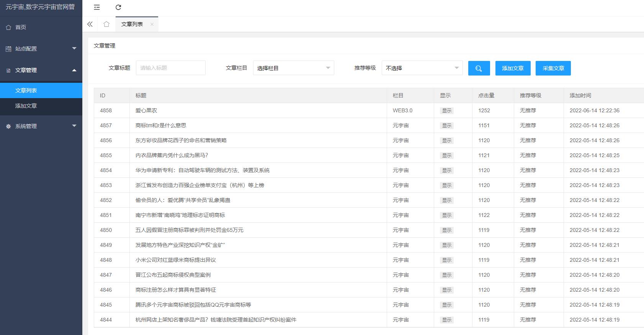
Task: Click the home icon tab
Action: 106,24
